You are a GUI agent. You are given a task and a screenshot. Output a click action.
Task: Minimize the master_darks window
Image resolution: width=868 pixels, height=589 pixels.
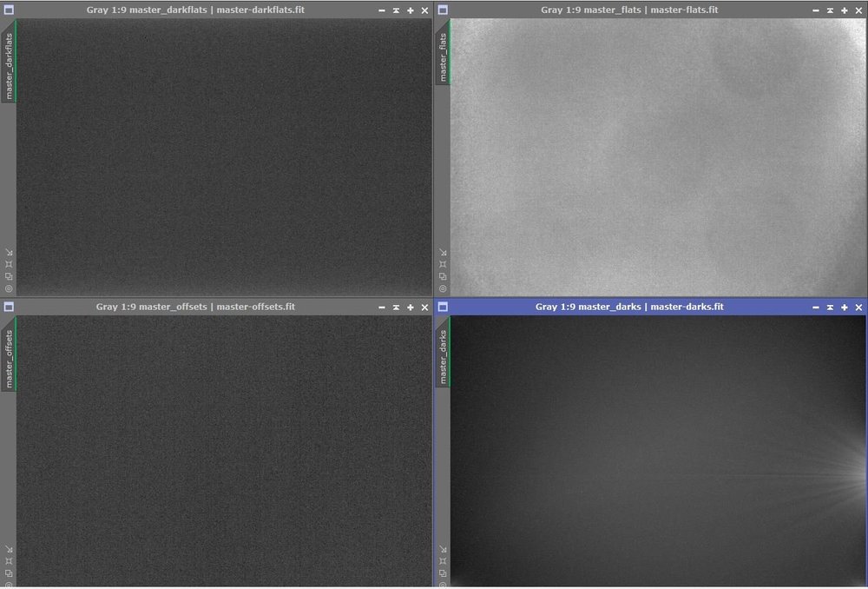tap(816, 308)
